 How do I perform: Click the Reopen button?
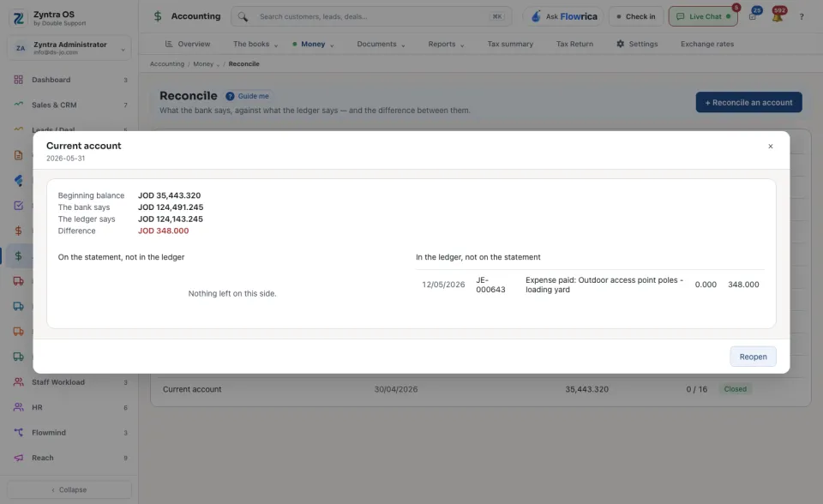tap(753, 357)
